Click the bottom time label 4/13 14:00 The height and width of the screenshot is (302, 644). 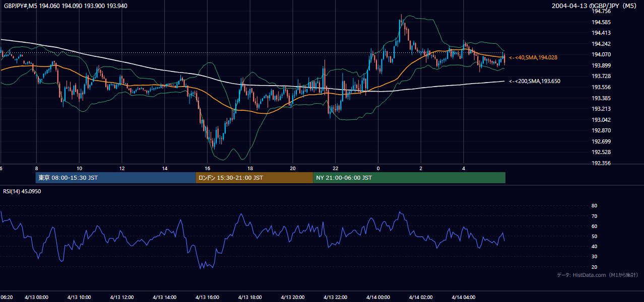(x=164, y=297)
